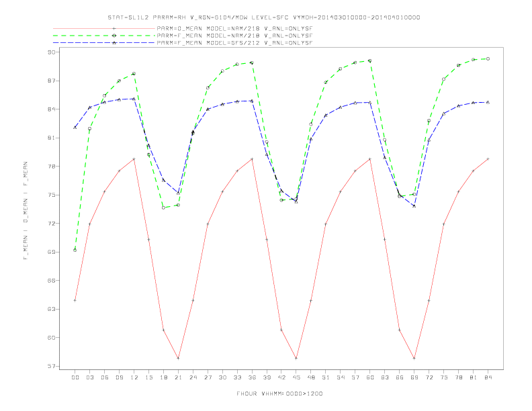The height and width of the screenshot is (411, 532).
Task: Click the x-axis forecast hour label 24
Action: (x=193, y=377)
